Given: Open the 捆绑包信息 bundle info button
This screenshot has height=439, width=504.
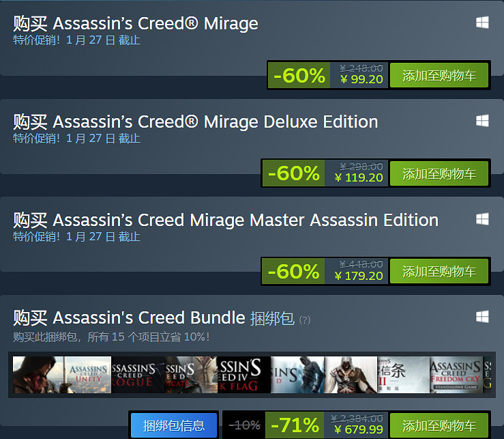Looking at the screenshot, I should click(x=173, y=426).
